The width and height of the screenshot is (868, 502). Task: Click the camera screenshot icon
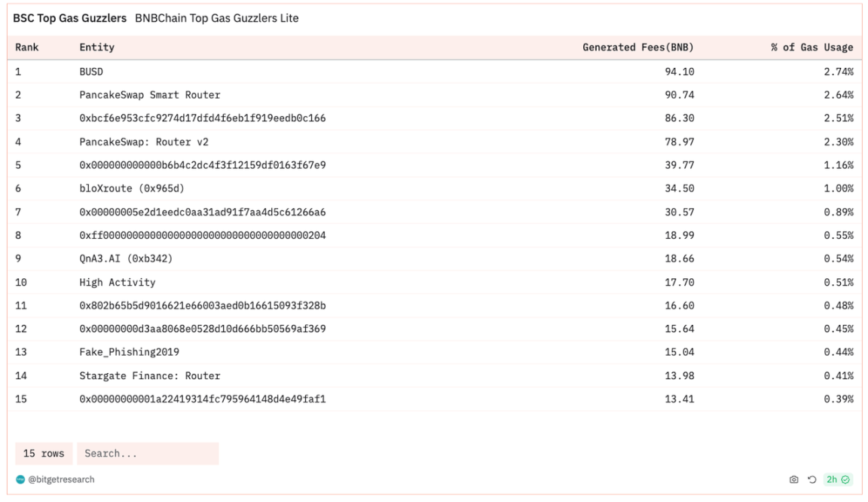click(793, 479)
